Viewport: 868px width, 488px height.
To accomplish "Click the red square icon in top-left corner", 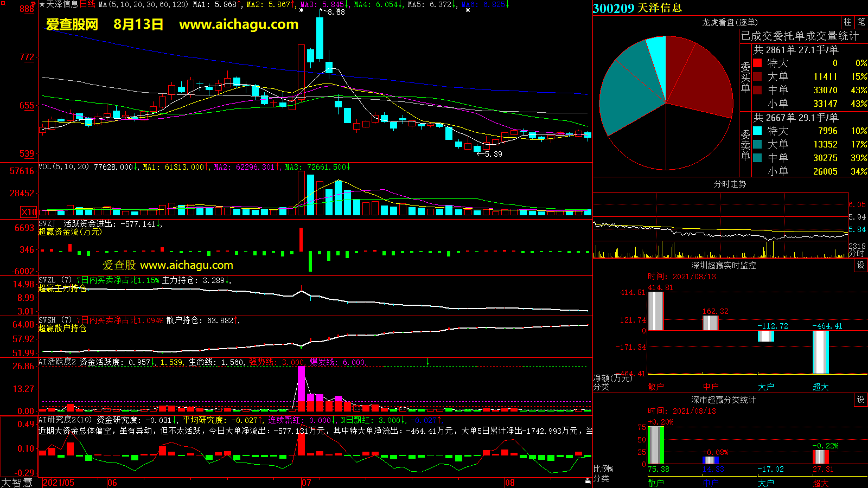I will click(3, 3).
